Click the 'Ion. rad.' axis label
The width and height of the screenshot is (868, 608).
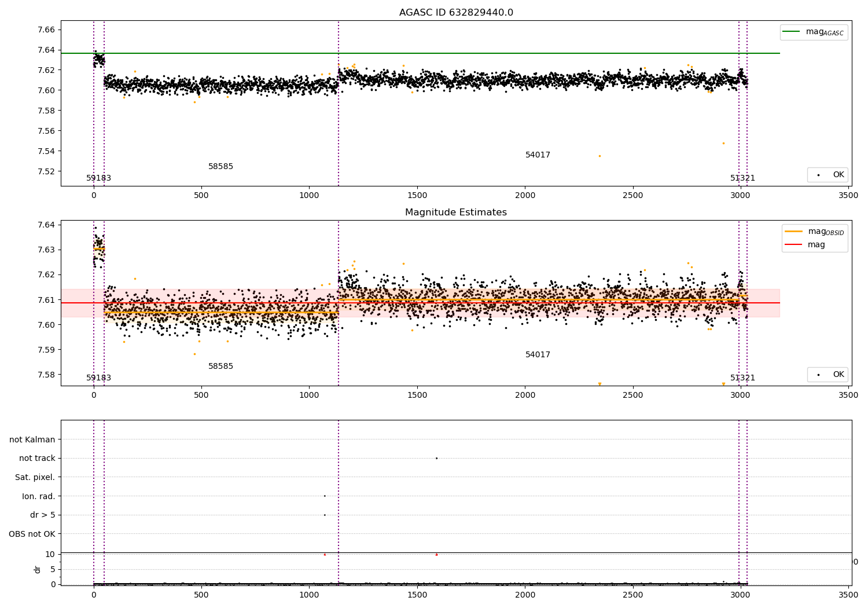(x=39, y=496)
